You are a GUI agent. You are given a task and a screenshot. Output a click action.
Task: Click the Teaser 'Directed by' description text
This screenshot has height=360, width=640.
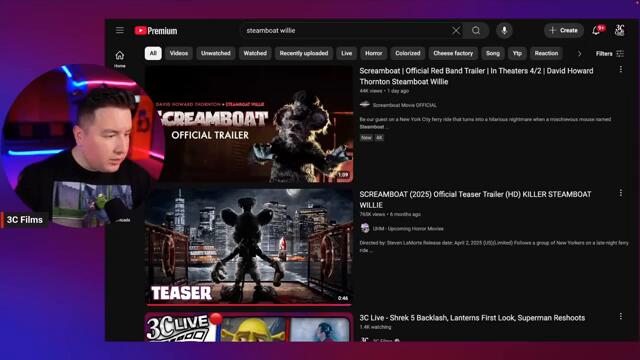[x=494, y=246]
